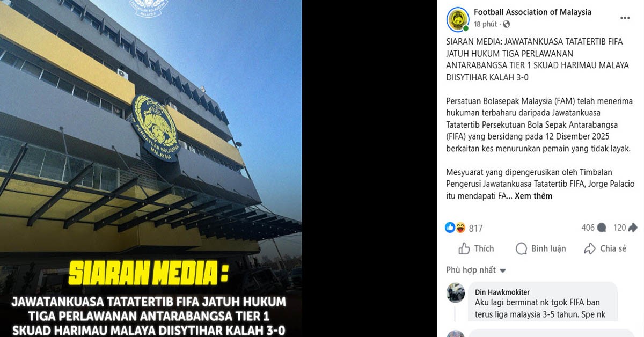The height and width of the screenshot is (337, 644).
Task: Expand post text with Xem thêm
Action: [x=533, y=196]
